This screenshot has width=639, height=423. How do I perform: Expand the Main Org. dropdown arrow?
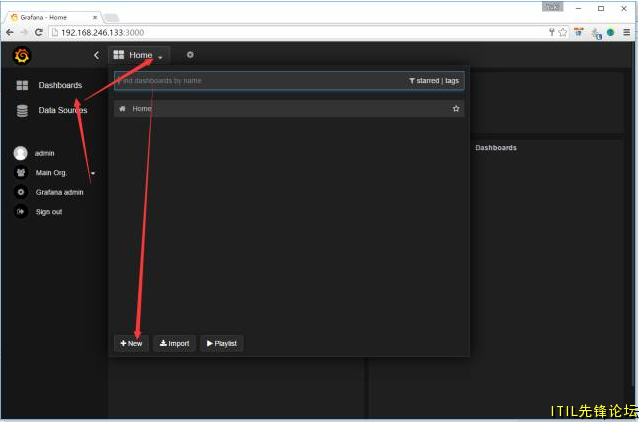tap(93, 173)
